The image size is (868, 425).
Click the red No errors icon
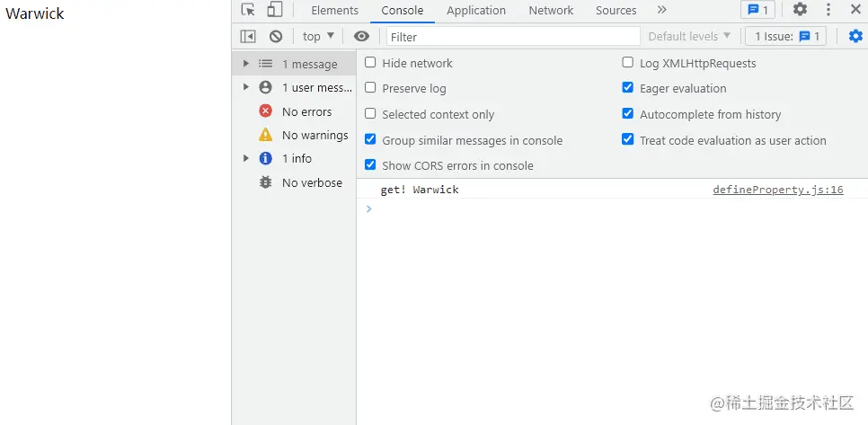click(266, 111)
